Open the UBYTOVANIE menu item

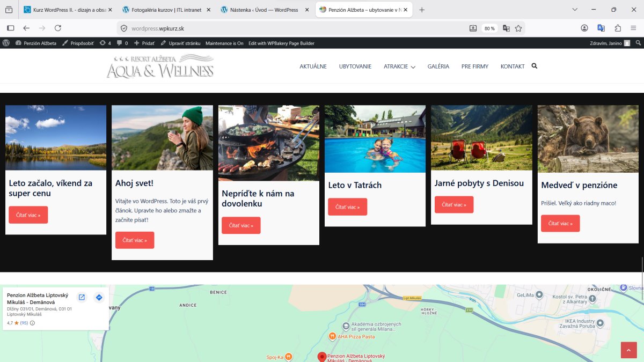point(355,67)
